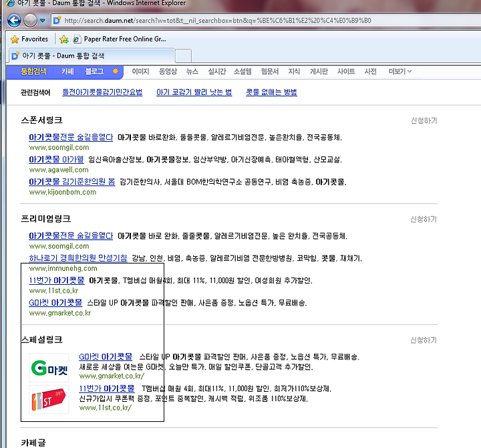Switch to the 동영상 tab
This screenshot has width=481, height=448.
(x=168, y=72)
